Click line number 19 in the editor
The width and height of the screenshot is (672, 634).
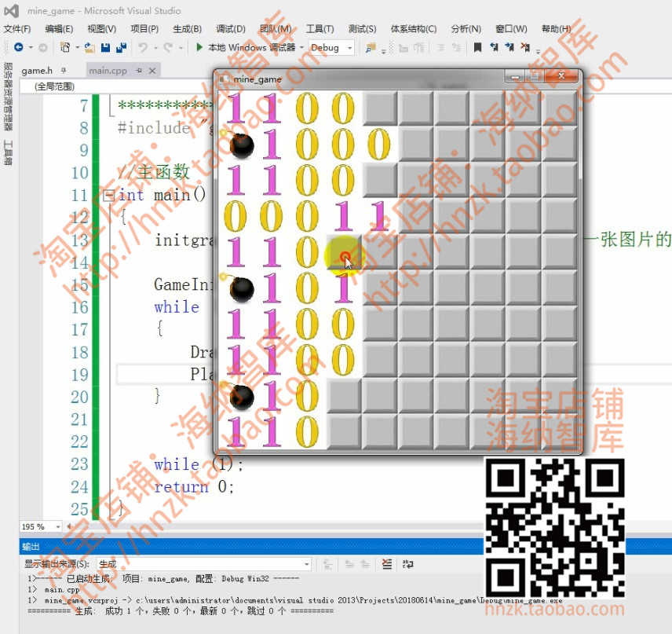(x=80, y=375)
